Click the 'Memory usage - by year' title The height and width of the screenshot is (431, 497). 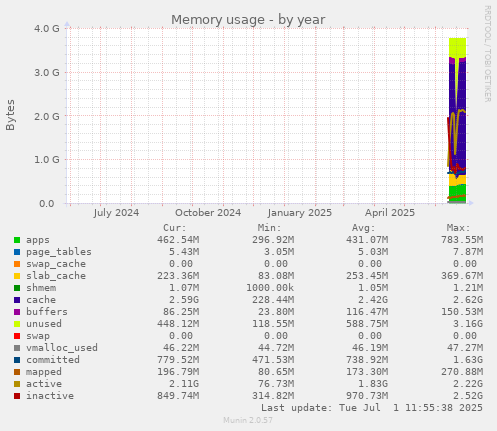pos(248,20)
